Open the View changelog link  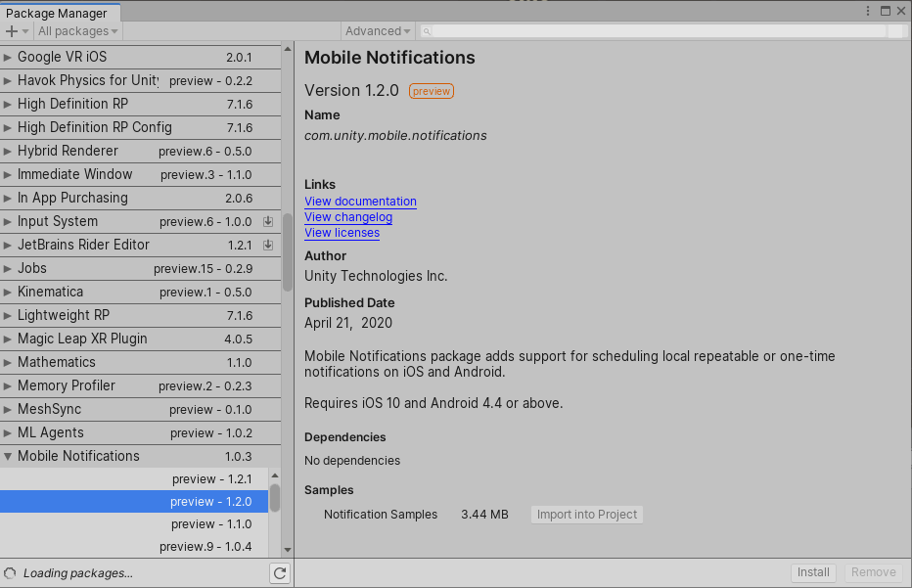pyautogui.click(x=348, y=217)
